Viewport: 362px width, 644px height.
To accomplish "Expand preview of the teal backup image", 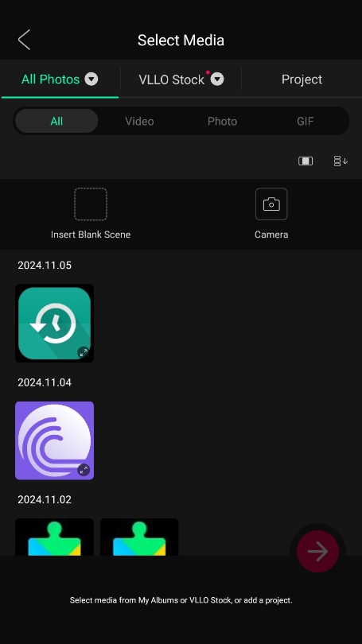I will coord(84,352).
